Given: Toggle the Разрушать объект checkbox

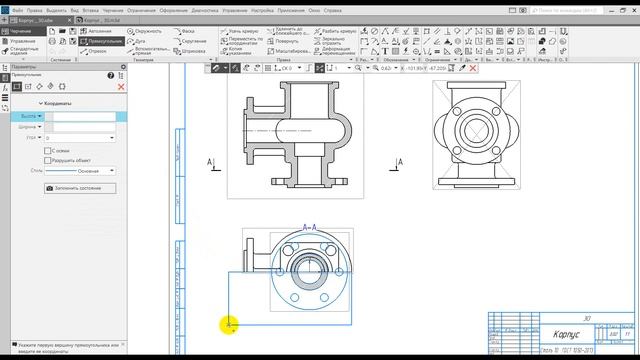Looking at the screenshot, I should 47,160.
